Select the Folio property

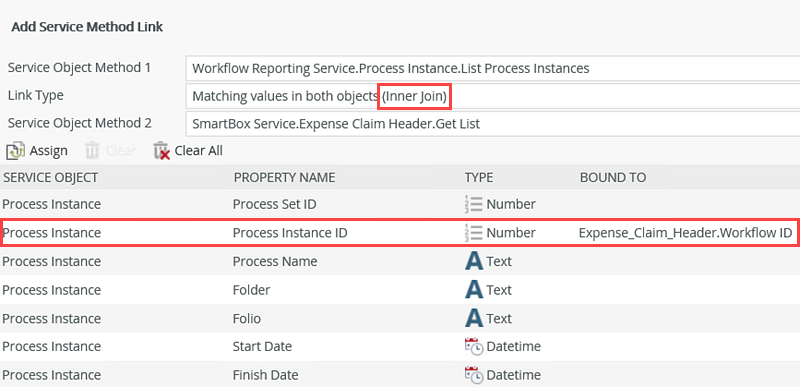click(x=247, y=318)
